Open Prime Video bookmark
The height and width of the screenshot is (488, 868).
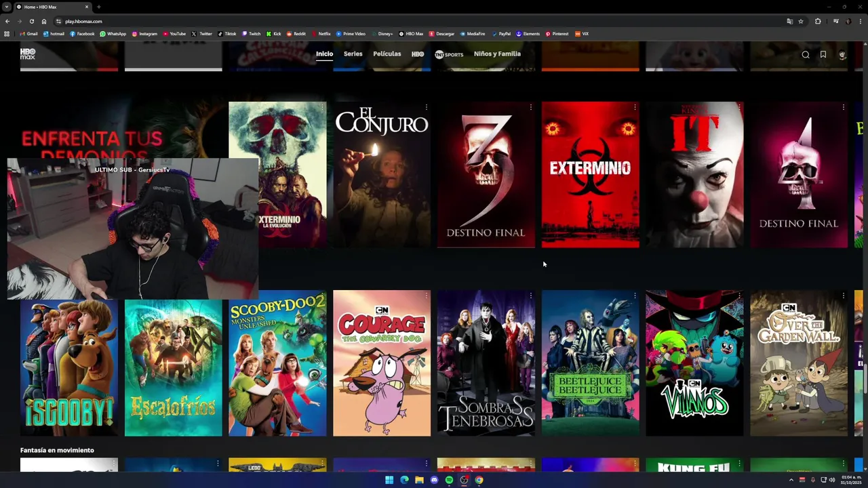(351, 34)
